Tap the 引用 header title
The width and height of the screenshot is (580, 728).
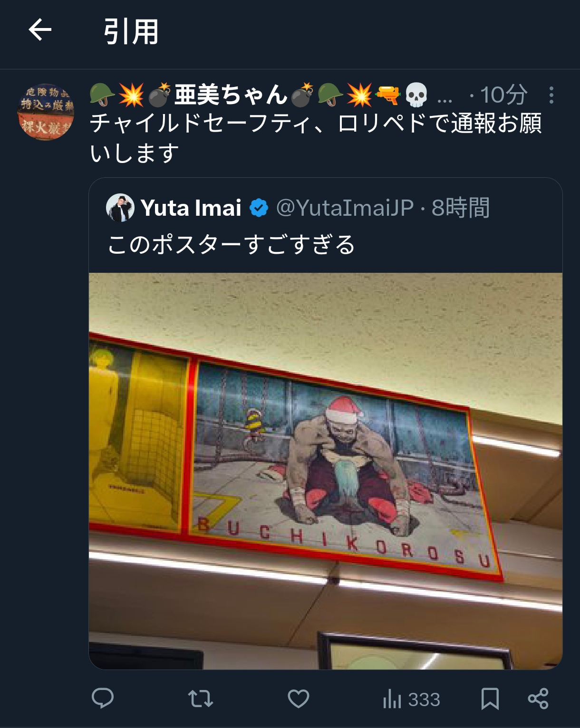pos(131,32)
